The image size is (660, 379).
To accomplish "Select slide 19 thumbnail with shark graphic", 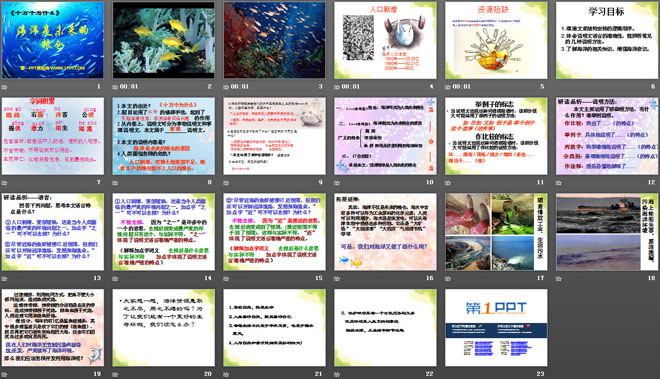I will [x=53, y=328].
